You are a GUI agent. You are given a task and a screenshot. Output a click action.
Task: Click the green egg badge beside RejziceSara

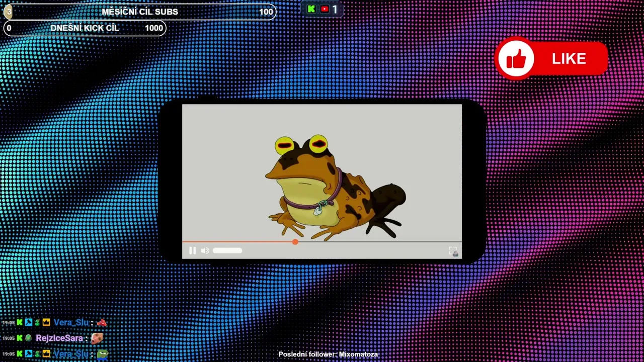tap(28, 338)
